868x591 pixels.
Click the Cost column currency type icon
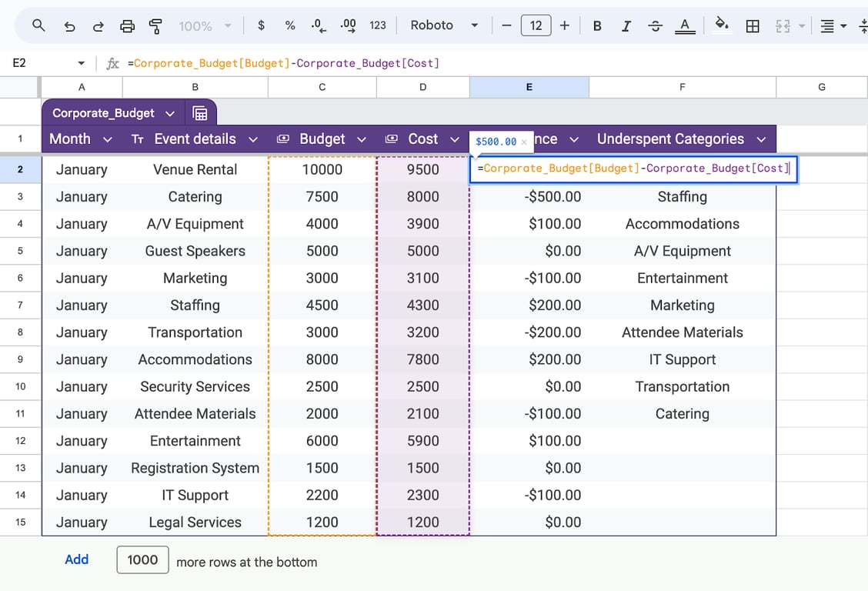(392, 139)
